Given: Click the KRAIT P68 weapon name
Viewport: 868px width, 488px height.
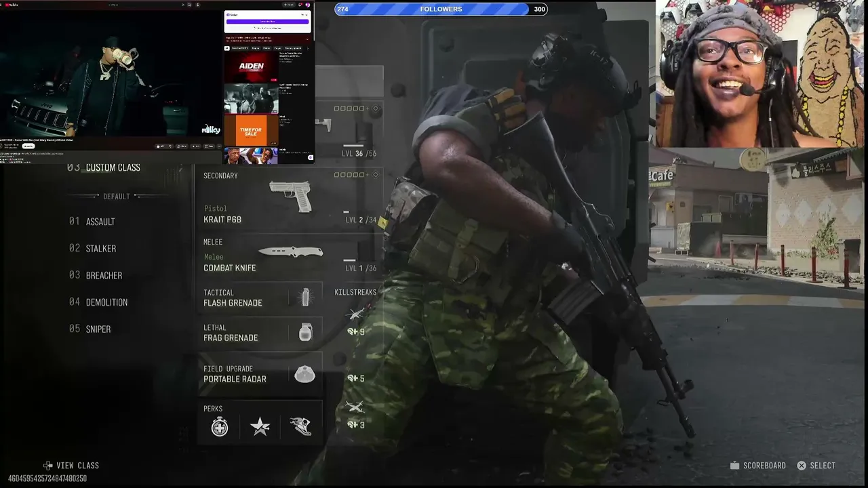Looking at the screenshot, I should (x=222, y=220).
